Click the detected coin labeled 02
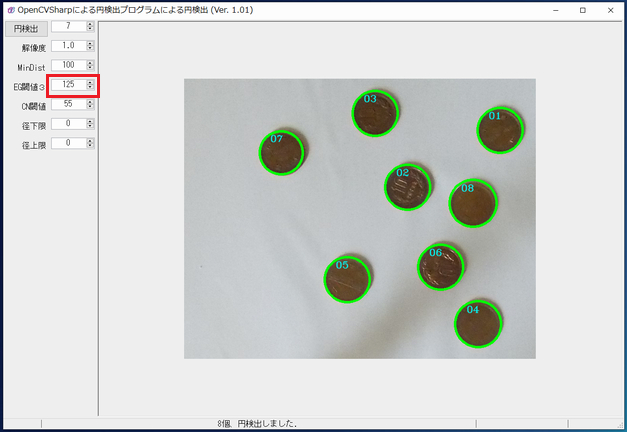Viewport: 627px width, 432px height. tap(408, 187)
